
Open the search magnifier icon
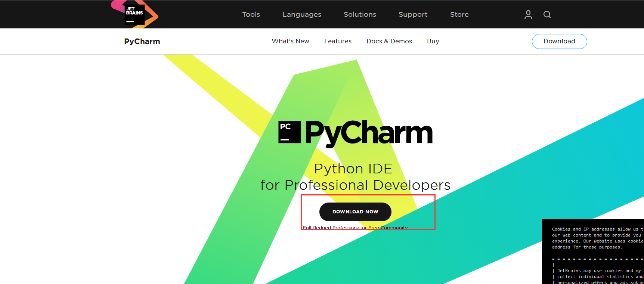(547, 15)
